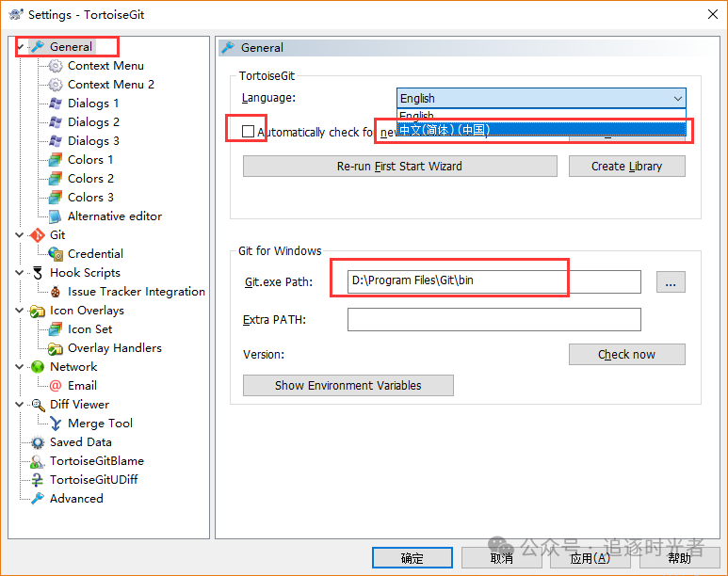Collapse the Git tree node chevron

(20, 235)
